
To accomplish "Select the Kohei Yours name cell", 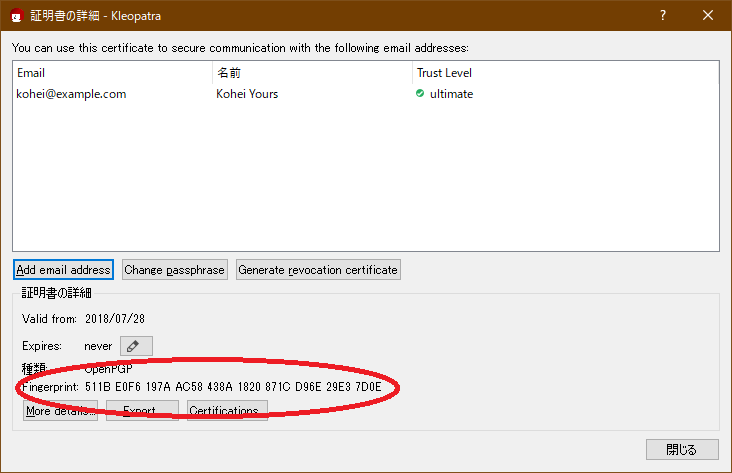I will pyautogui.click(x=247, y=94).
